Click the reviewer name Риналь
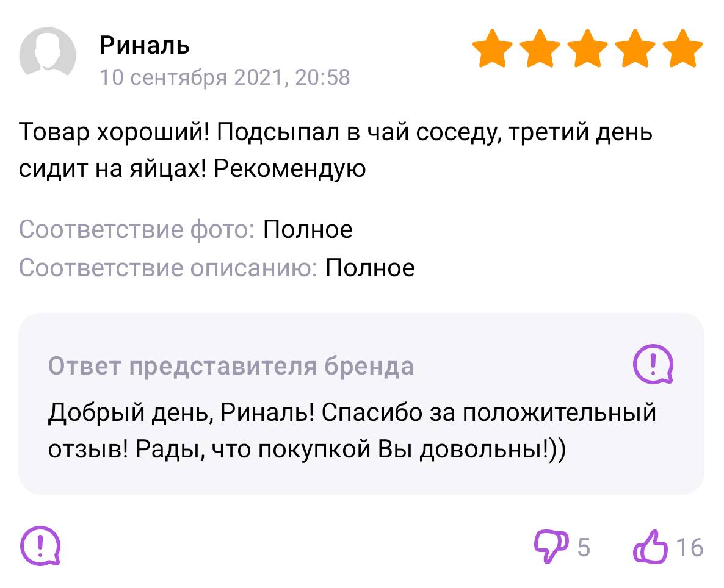724x588 pixels. point(145,45)
